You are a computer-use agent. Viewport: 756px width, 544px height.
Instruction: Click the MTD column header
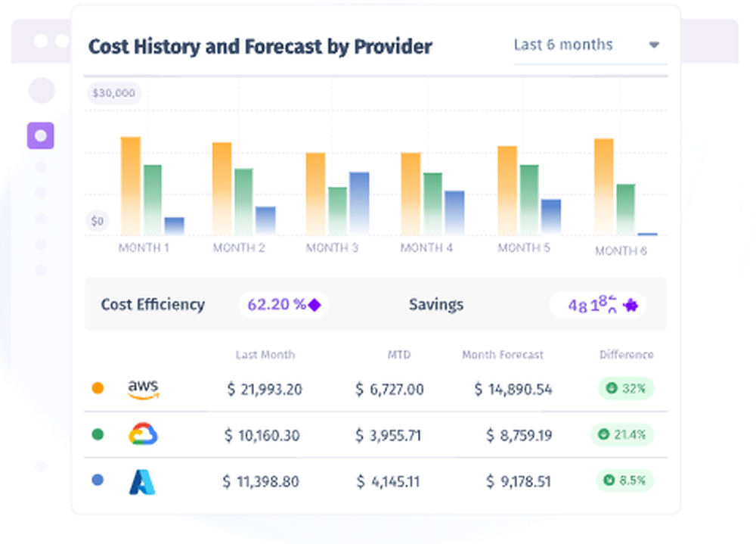[399, 355]
